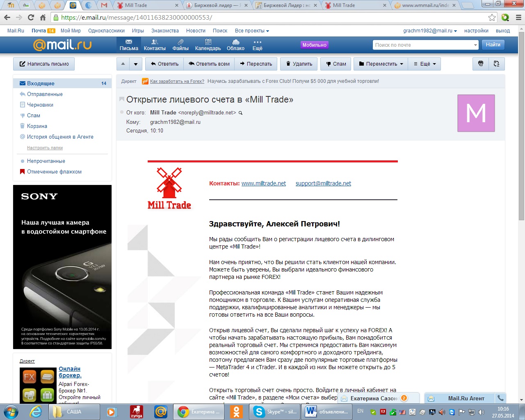Click the Найти search button

tap(493, 45)
